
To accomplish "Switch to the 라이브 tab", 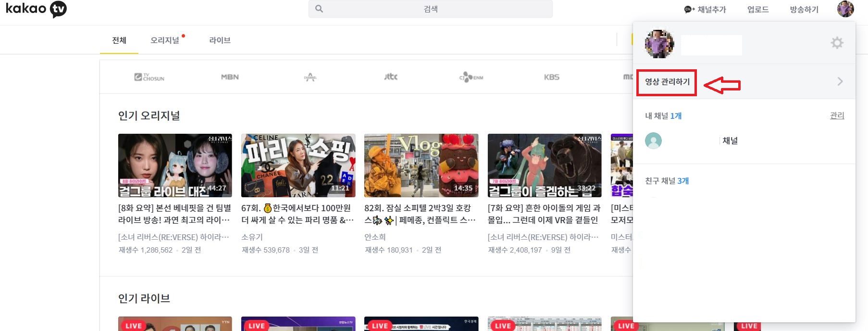I will [x=220, y=40].
